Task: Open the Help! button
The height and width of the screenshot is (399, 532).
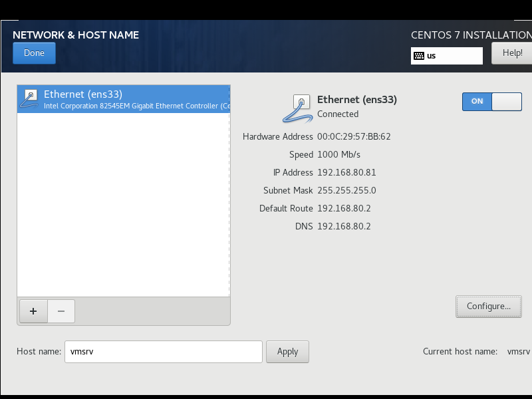Action: pos(511,53)
